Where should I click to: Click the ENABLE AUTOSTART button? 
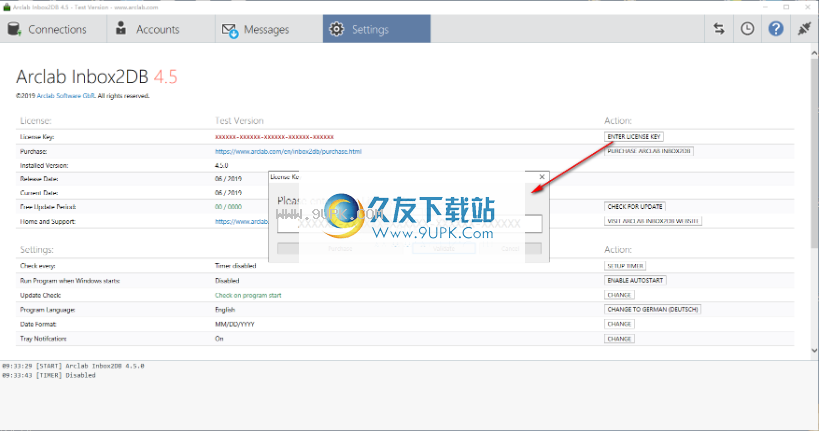tap(635, 281)
